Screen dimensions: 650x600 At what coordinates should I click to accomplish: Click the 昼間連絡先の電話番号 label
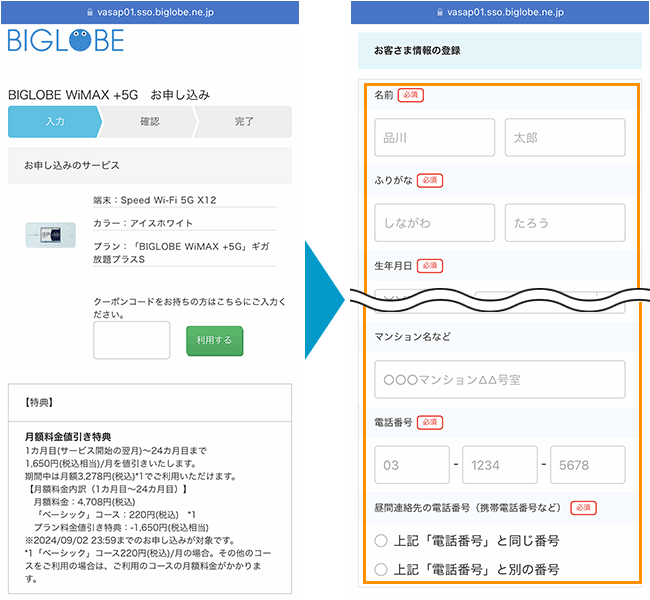click(x=468, y=508)
